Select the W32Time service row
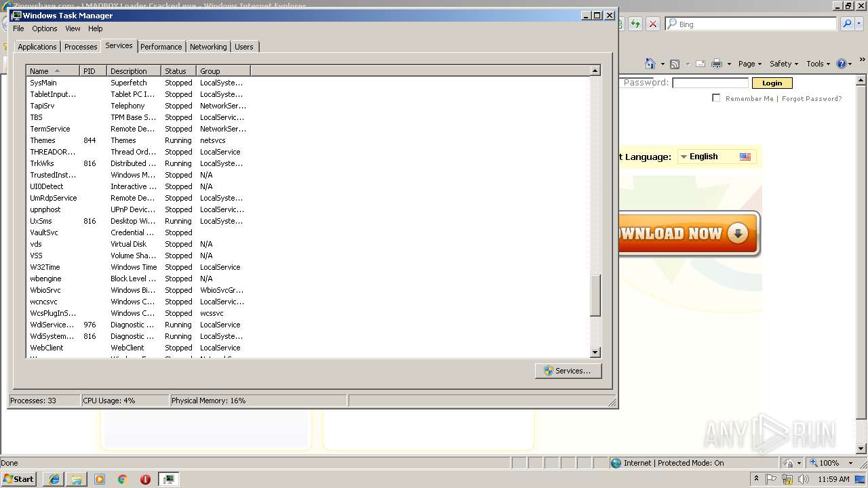 (308, 267)
